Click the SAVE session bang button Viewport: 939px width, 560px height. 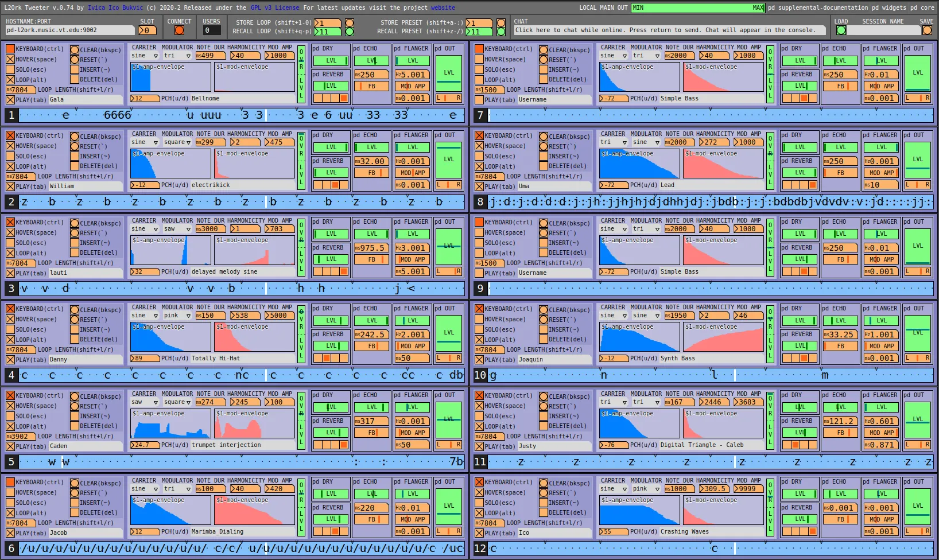(x=926, y=30)
